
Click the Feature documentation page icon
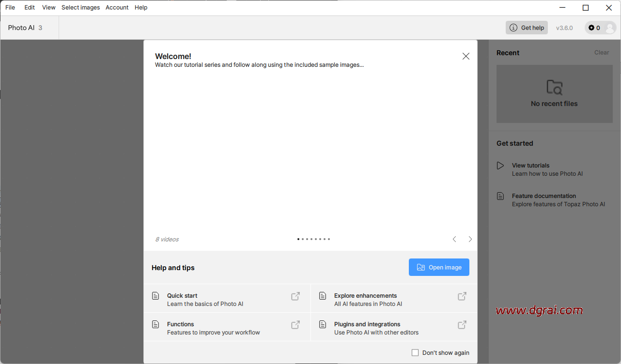[500, 196]
